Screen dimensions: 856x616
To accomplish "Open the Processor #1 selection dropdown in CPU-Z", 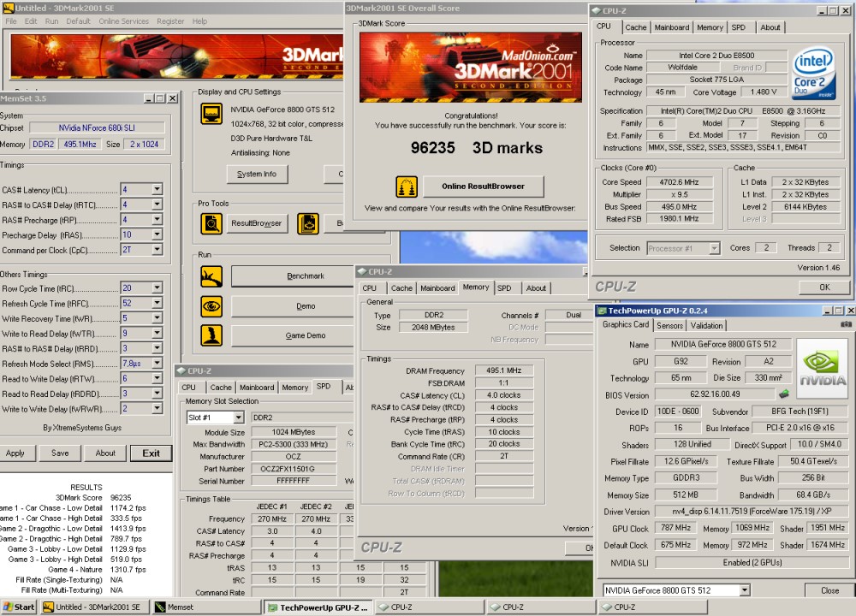I will 714,248.
